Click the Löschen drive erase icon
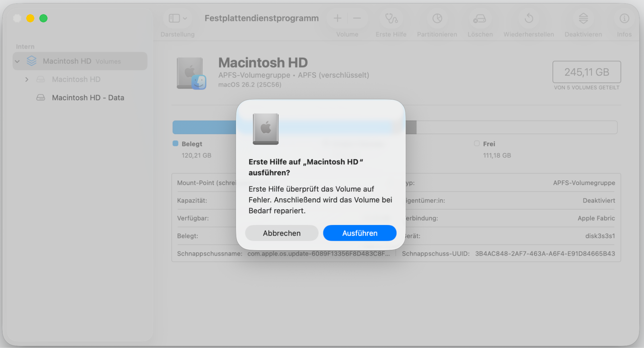The height and width of the screenshot is (348, 644). [x=480, y=18]
